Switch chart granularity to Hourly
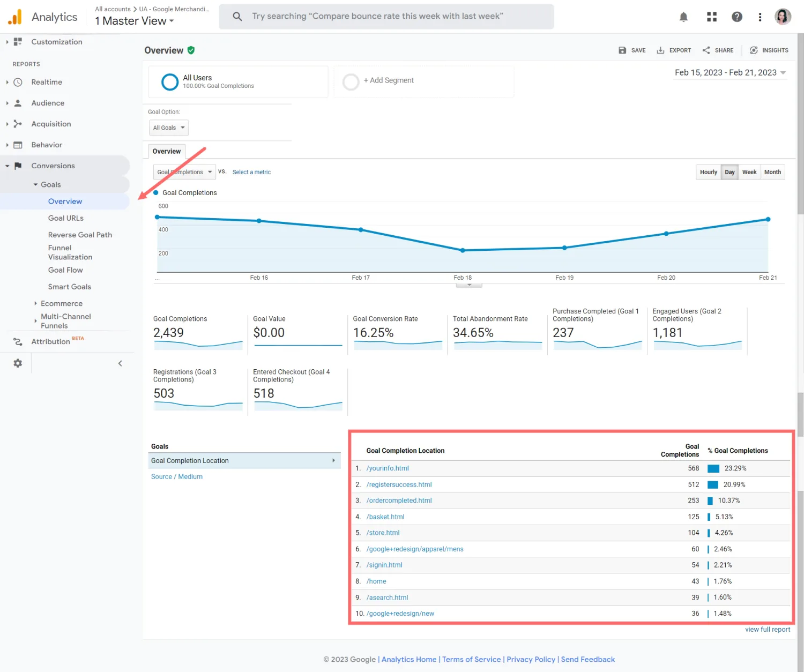Image resolution: width=804 pixels, height=672 pixels. point(708,172)
